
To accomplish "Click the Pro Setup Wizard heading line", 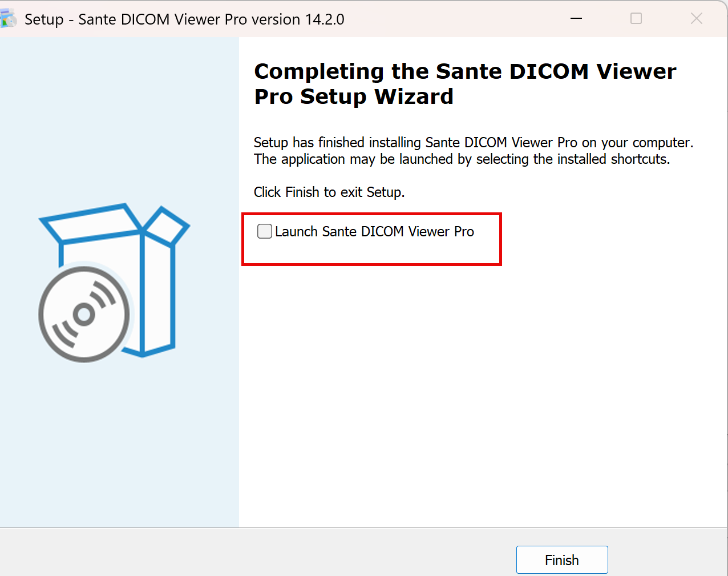I will coord(354,96).
